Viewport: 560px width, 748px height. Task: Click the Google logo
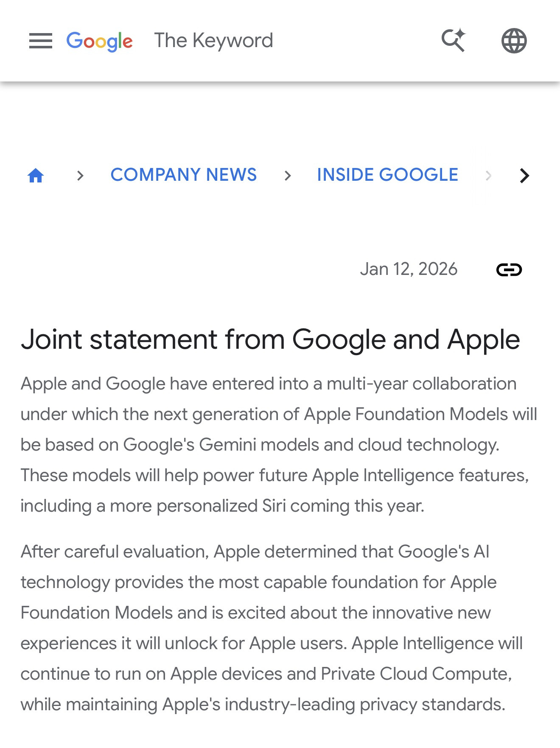pyautogui.click(x=100, y=41)
